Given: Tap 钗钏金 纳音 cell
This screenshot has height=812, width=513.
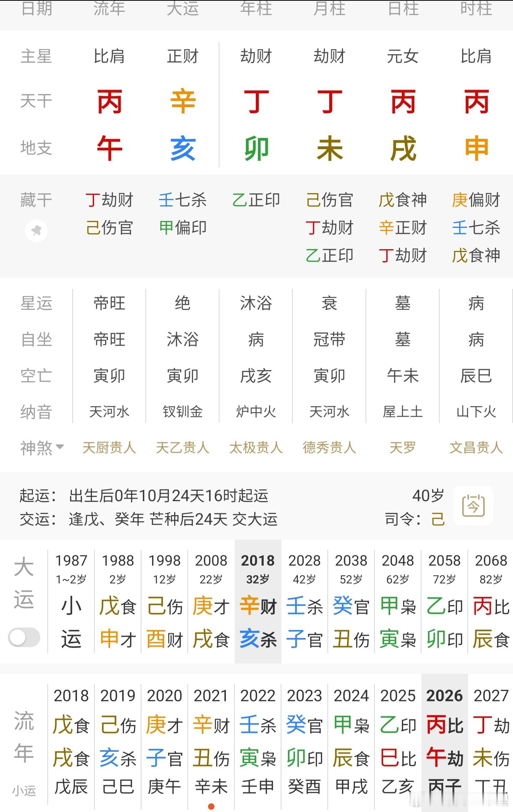Looking at the screenshot, I should pos(183,412).
